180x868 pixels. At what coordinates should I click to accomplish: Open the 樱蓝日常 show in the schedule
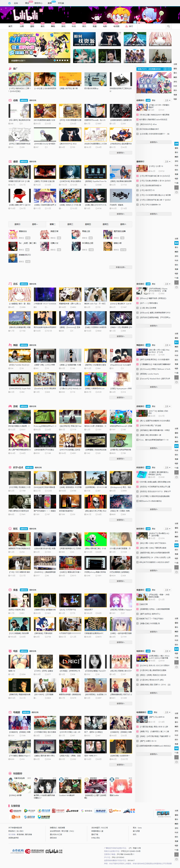[x=54, y=231]
